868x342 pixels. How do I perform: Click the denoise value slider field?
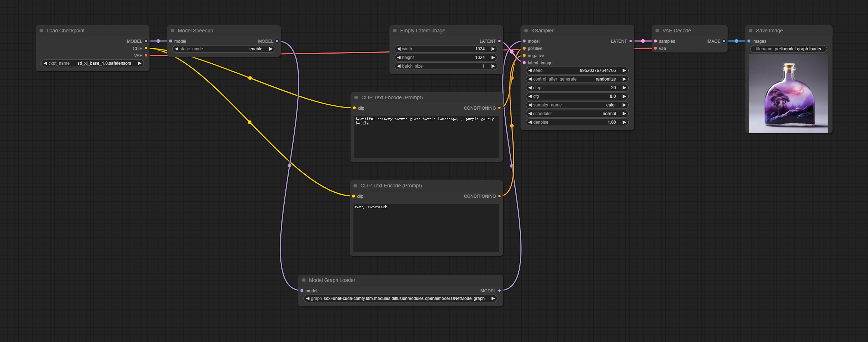(x=577, y=122)
